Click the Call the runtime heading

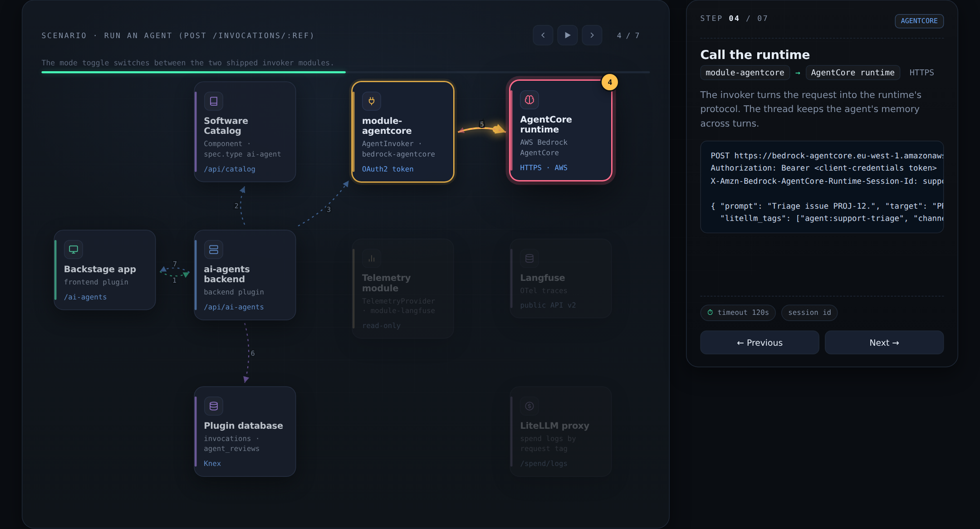755,54
